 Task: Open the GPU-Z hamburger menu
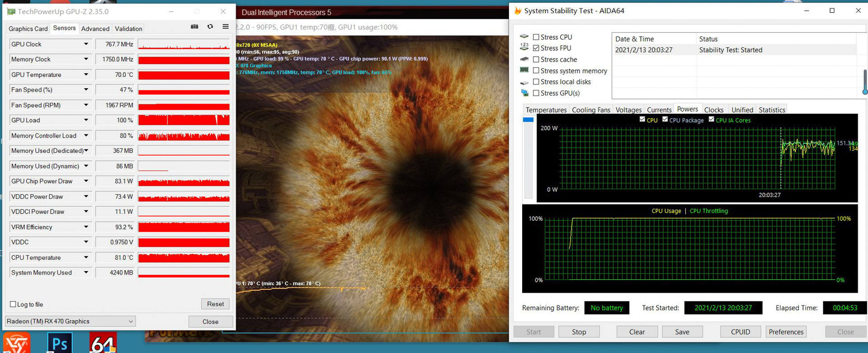(x=226, y=27)
